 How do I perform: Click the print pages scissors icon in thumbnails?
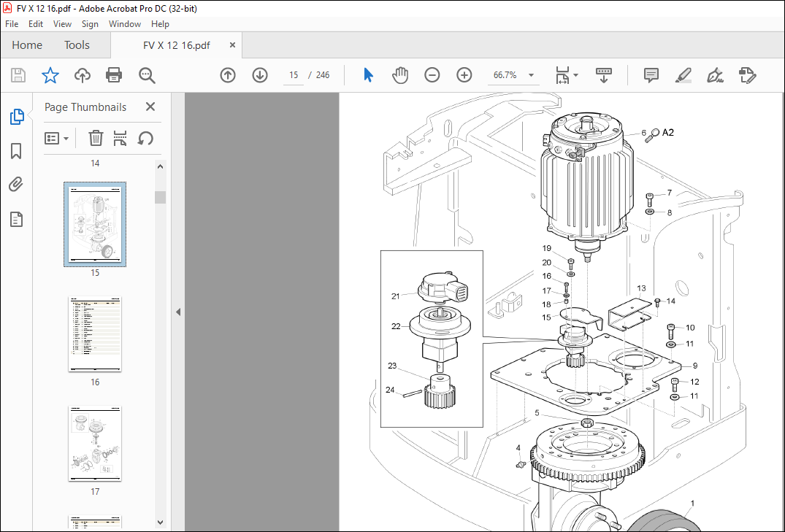[120, 138]
